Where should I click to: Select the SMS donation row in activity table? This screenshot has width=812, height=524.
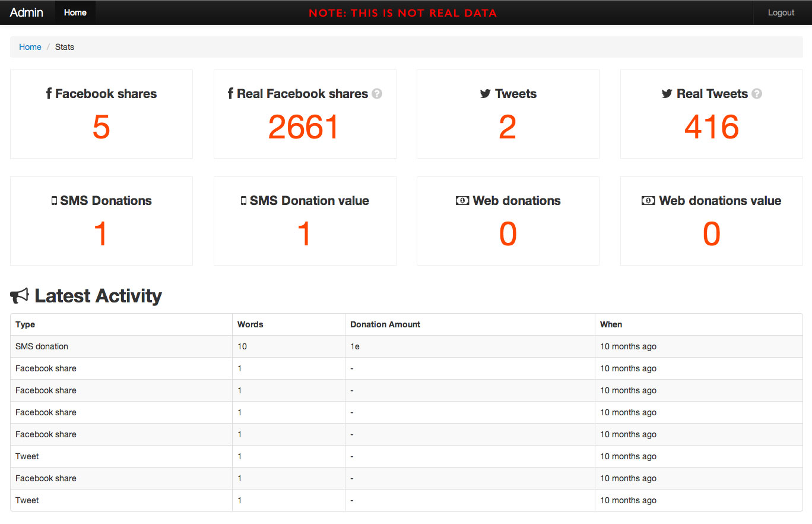42,346
